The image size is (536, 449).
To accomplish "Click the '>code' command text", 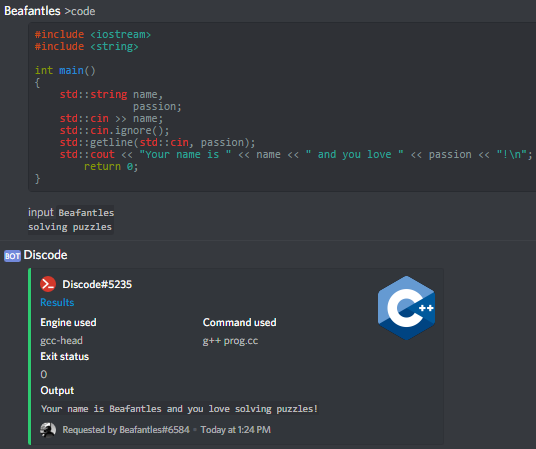I will point(80,11).
